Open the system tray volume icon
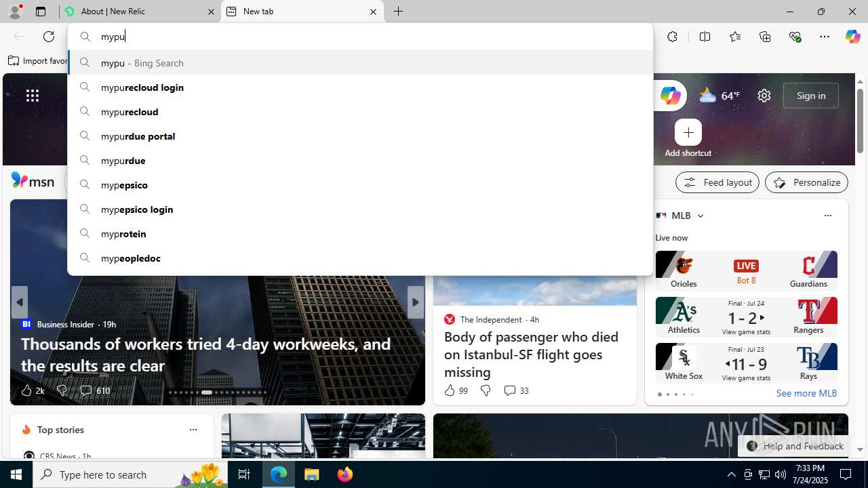The height and width of the screenshot is (488, 868). coord(780,474)
